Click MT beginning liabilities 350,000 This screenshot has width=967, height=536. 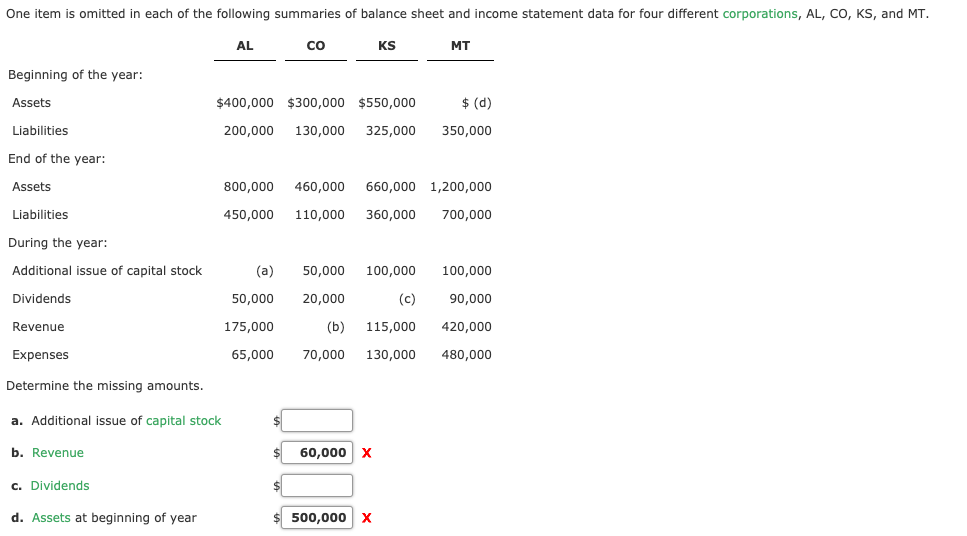(467, 131)
